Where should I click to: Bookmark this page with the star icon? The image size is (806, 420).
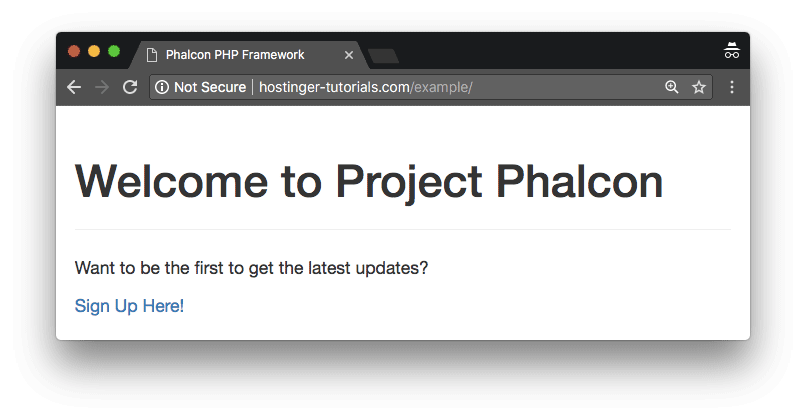[x=699, y=87]
